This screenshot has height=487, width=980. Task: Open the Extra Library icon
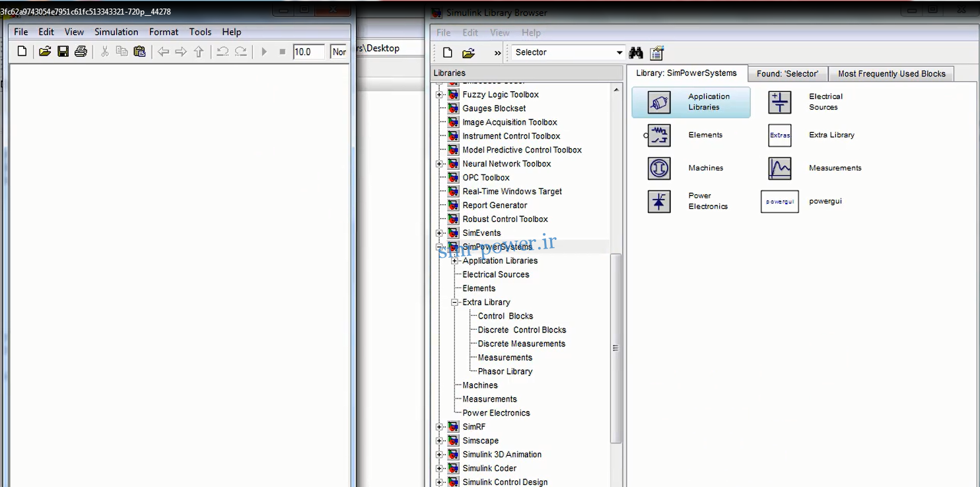(x=780, y=135)
